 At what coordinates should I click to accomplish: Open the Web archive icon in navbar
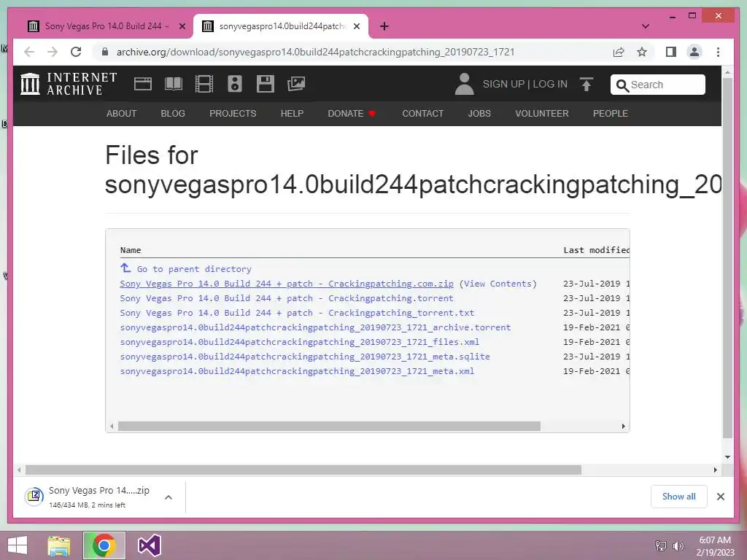142,84
